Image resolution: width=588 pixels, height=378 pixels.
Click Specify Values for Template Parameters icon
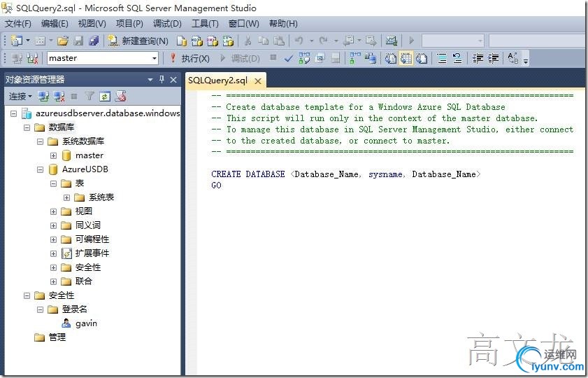pos(512,58)
